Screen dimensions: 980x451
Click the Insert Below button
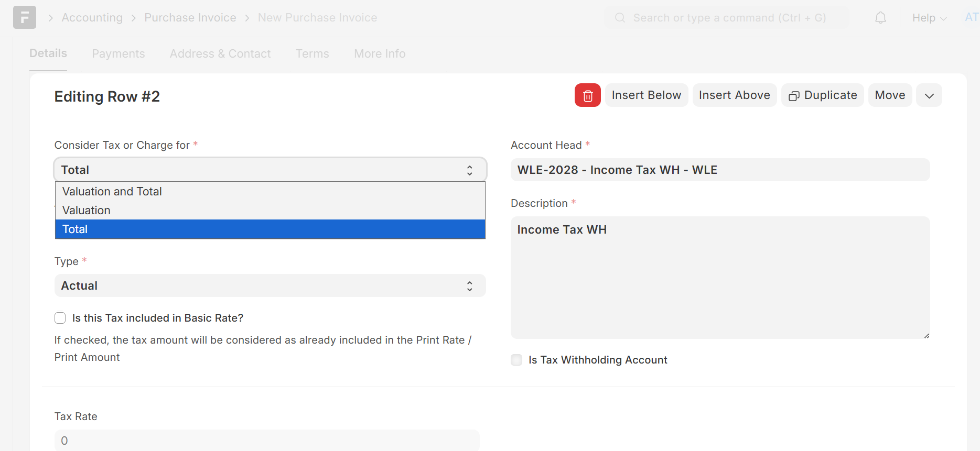(646, 95)
